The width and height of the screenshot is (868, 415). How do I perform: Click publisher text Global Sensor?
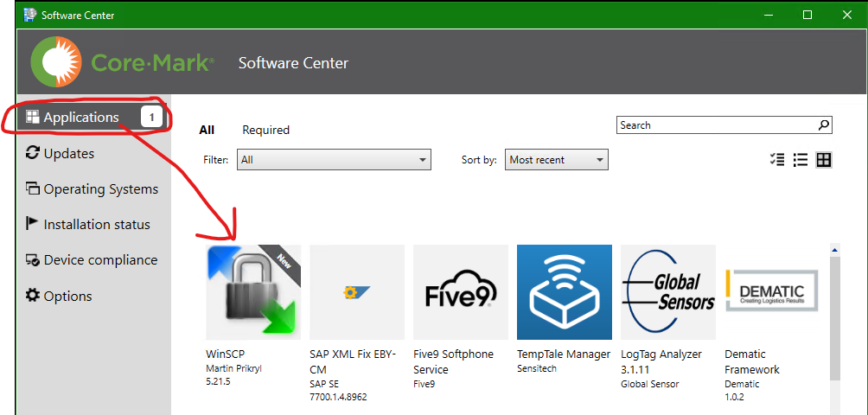coord(650,384)
